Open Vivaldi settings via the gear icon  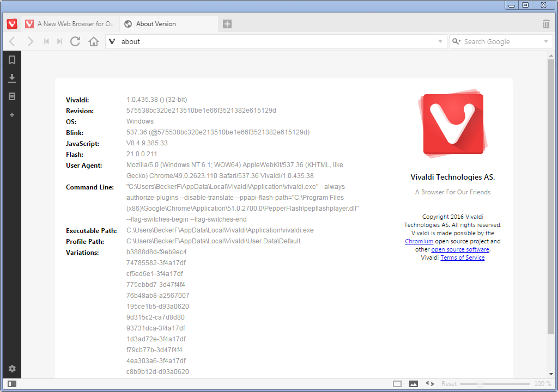pyautogui.click(x=12, y=369)
